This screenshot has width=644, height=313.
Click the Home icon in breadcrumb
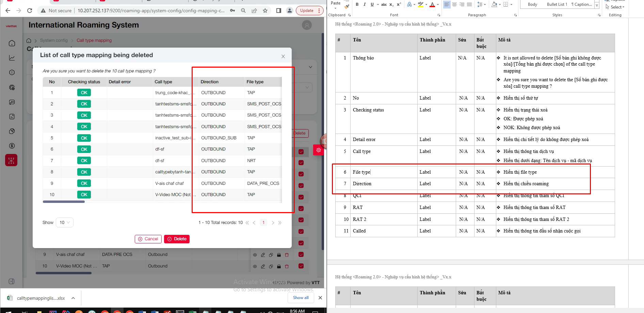[29, 40]
